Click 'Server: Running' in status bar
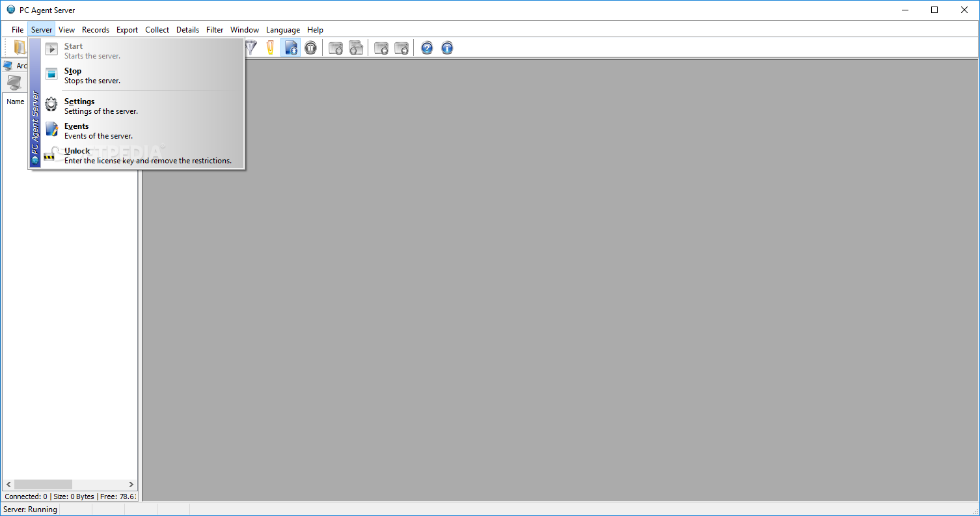This screenshot has height=516, width=980. click(x=31, y=509)
